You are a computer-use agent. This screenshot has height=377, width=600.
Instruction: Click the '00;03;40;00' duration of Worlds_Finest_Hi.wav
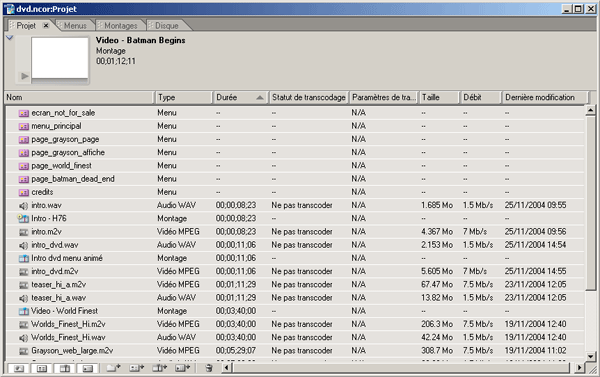tap(236, 337)
